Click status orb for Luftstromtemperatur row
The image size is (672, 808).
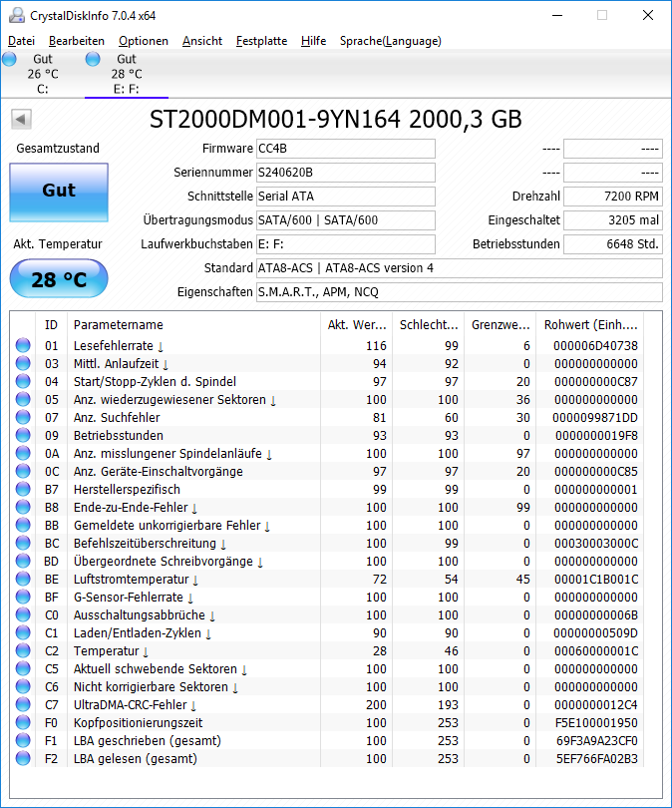click(x=23, y=579)
